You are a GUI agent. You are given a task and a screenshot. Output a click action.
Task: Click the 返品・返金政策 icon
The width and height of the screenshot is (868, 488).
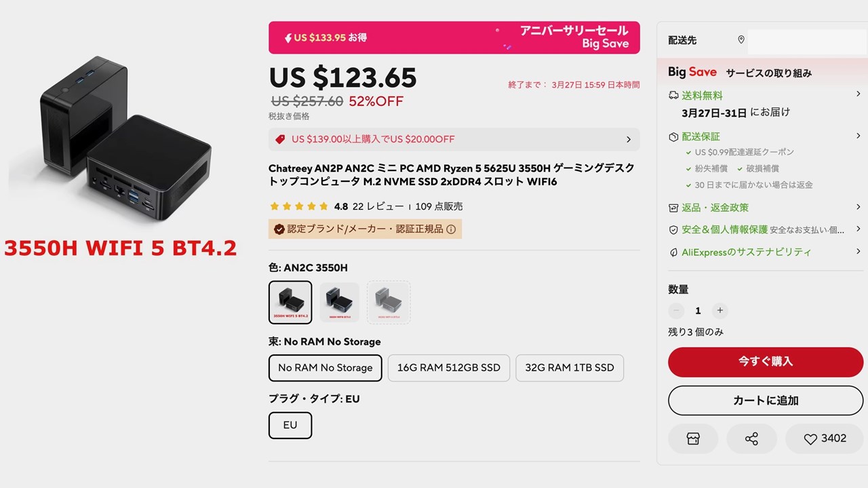coord(673,208)
